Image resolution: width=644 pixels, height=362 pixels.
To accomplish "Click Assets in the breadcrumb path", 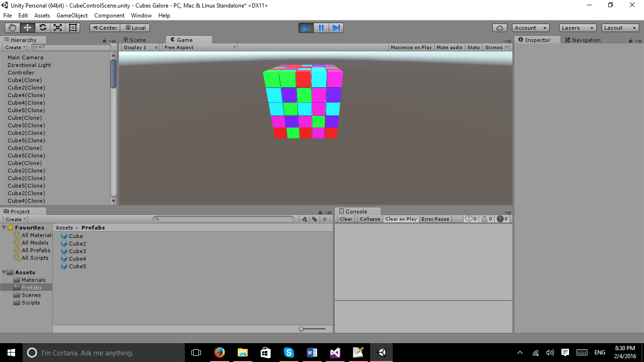I will click(64, 228).
